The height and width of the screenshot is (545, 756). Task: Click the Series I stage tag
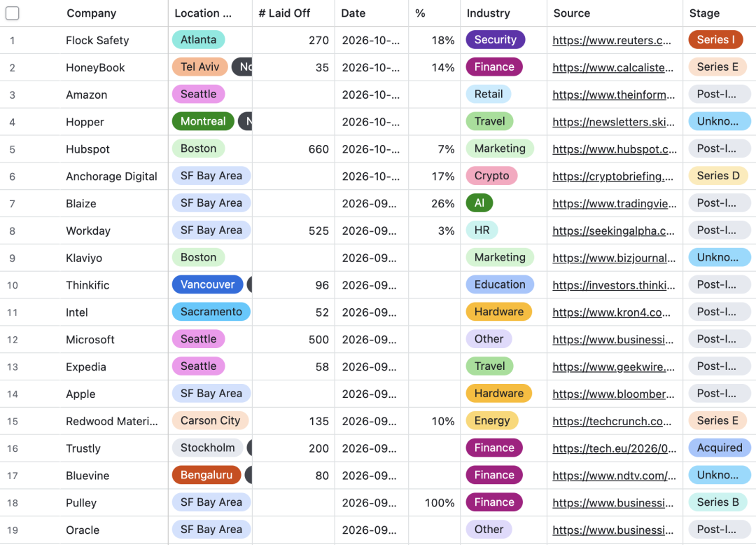716,39
